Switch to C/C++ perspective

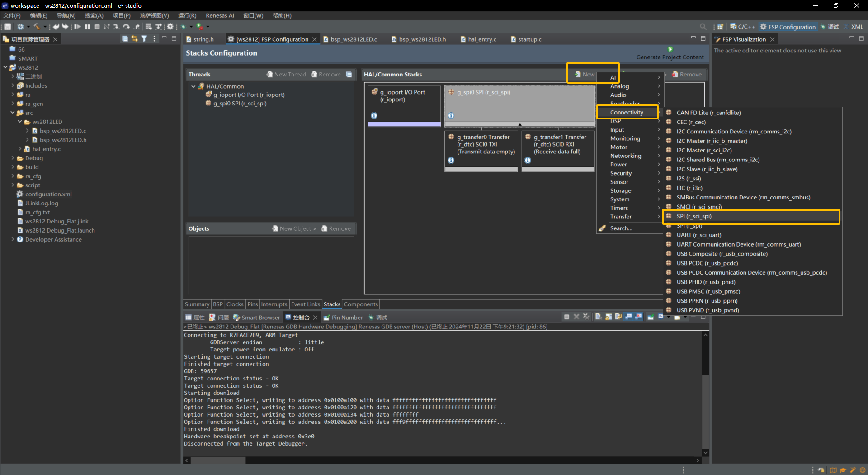(x=743, y=27)
